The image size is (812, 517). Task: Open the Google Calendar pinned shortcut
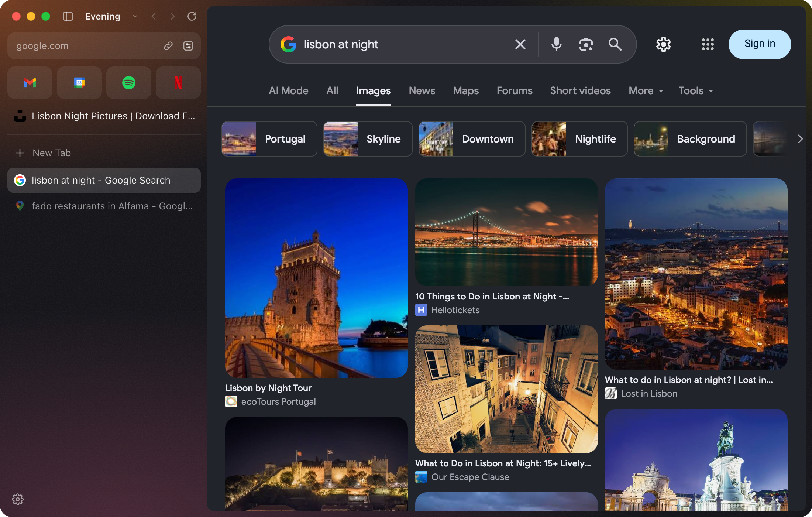click(x=79, y=82)
